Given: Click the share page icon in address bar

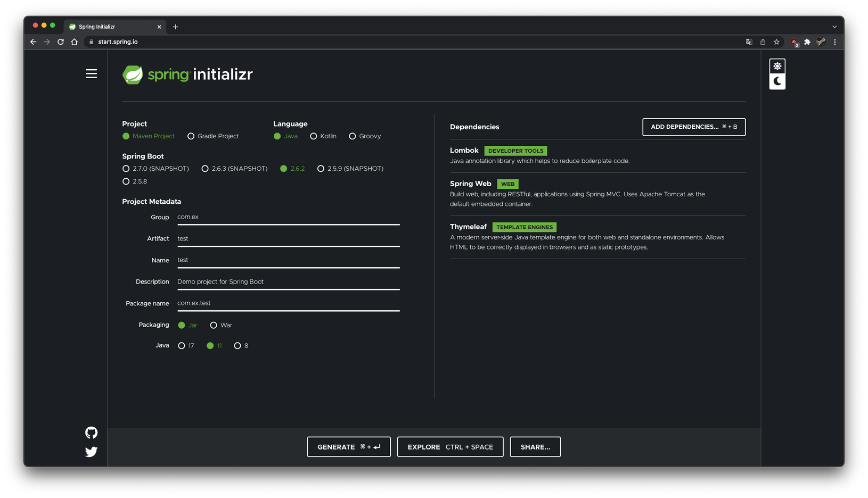Looking at the screenshot, I should [x=763, y=42].
